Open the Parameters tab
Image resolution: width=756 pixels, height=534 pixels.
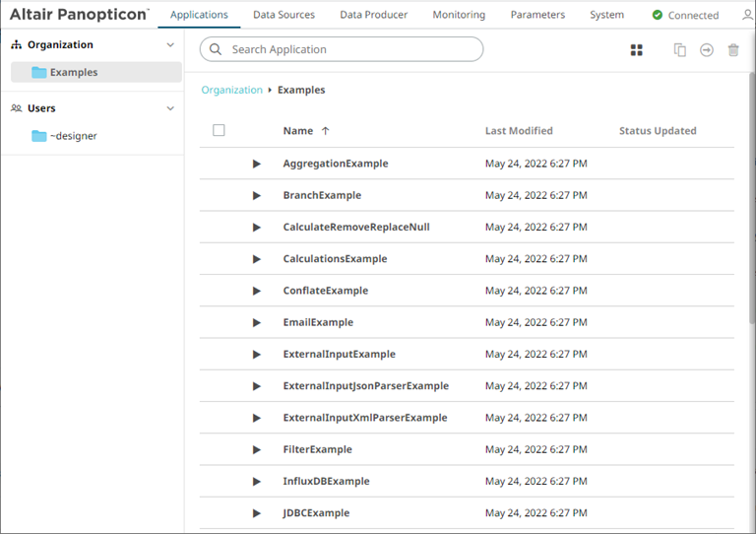[x=537, y=15]
